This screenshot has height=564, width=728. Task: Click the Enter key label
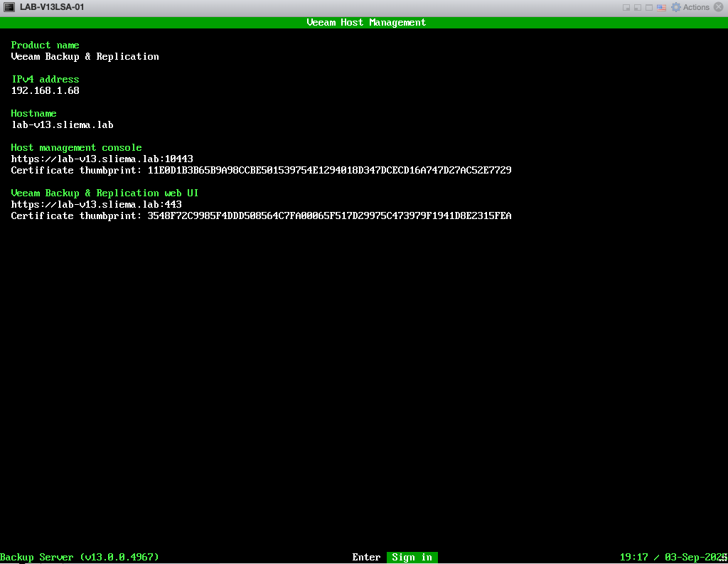click(x=366, y=557)
